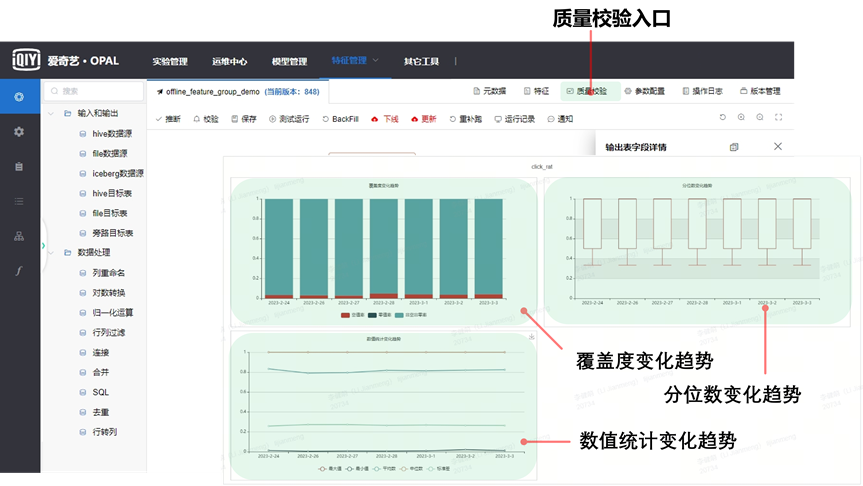Collapse the 输入和输出 tree folder
The image size is (863, 486).
pos(52,113)
